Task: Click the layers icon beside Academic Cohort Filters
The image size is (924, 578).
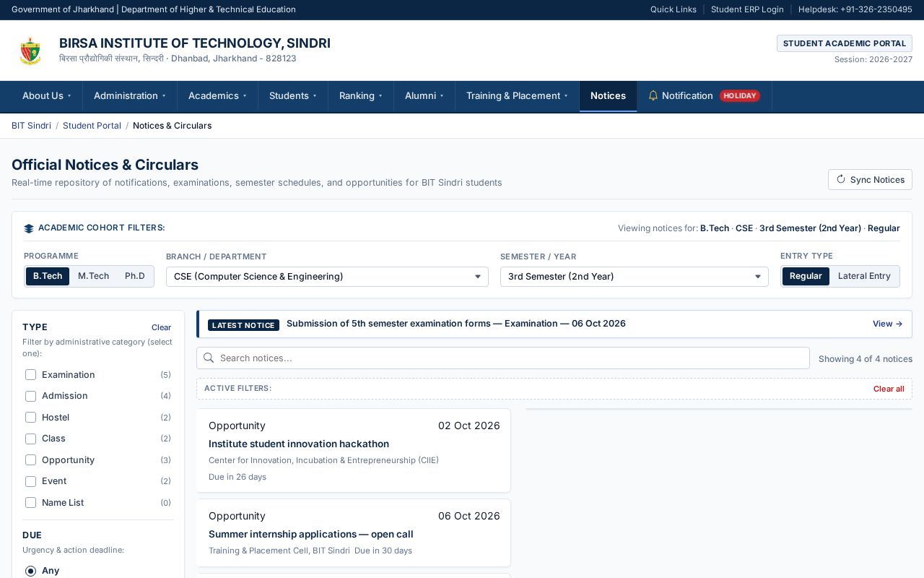Action: point(29,228)
